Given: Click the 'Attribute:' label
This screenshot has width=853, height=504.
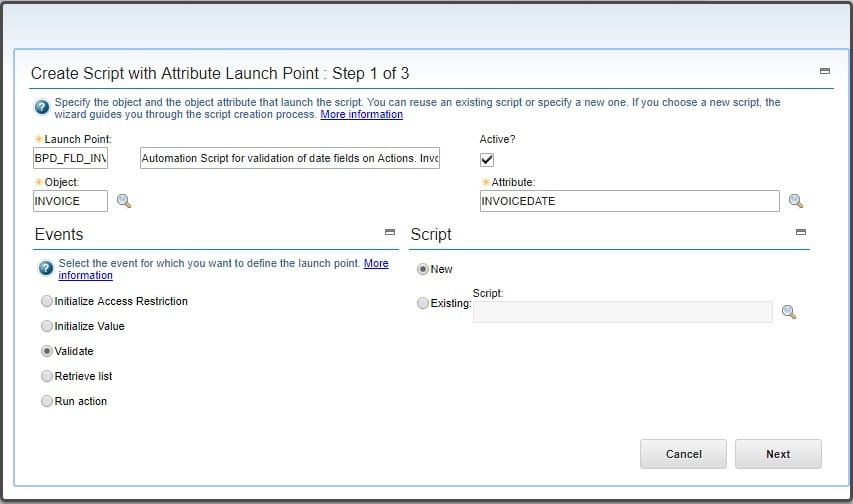Looking at the screenshot, I should (x=513, y=182).
